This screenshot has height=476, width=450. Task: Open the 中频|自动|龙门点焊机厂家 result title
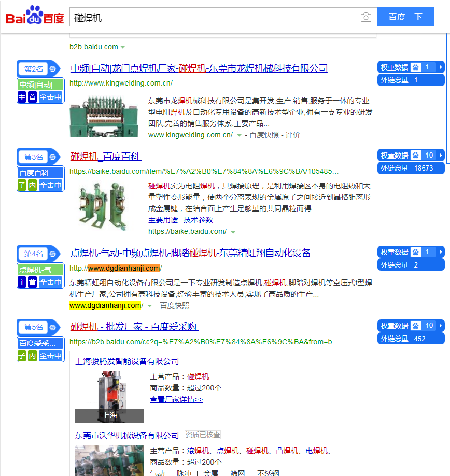pyautogui.click(x=199, y=68)
